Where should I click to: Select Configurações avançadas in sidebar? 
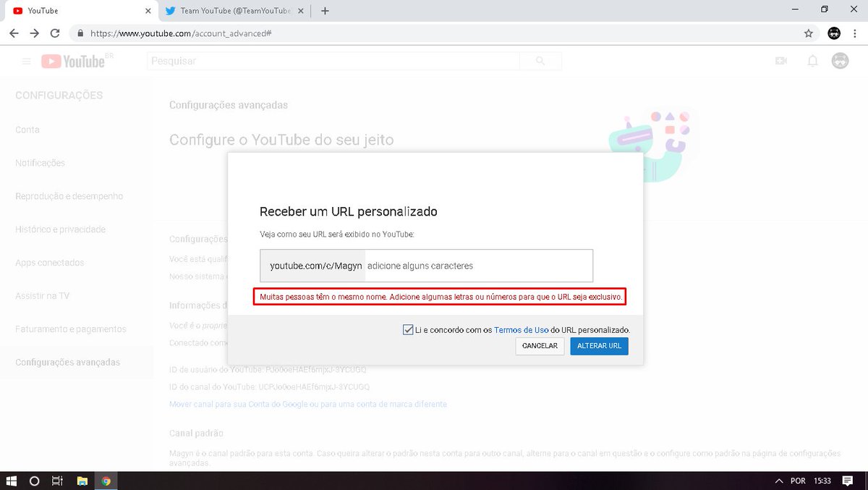click(68, 363)
